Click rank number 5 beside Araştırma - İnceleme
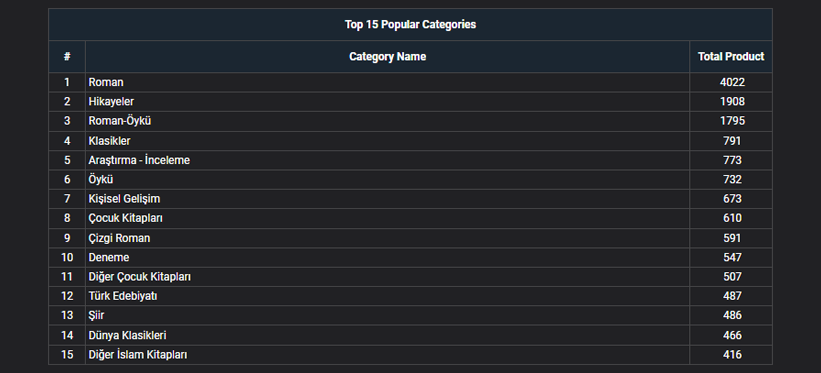 click(x=67, y=160)
